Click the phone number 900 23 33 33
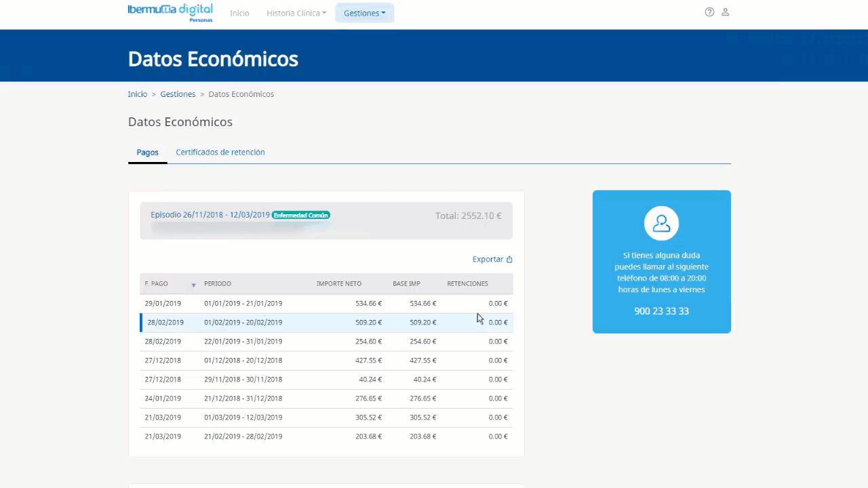The width and height of the screenshot is (868, 488). pyautogui.click(x=661, y=311)
